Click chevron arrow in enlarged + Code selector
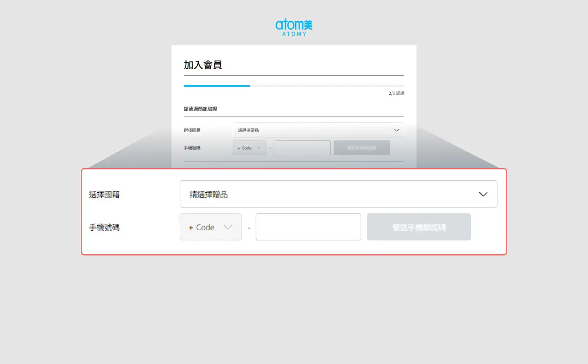The width and height of the screenshot is (588, 364). (228, 227)
